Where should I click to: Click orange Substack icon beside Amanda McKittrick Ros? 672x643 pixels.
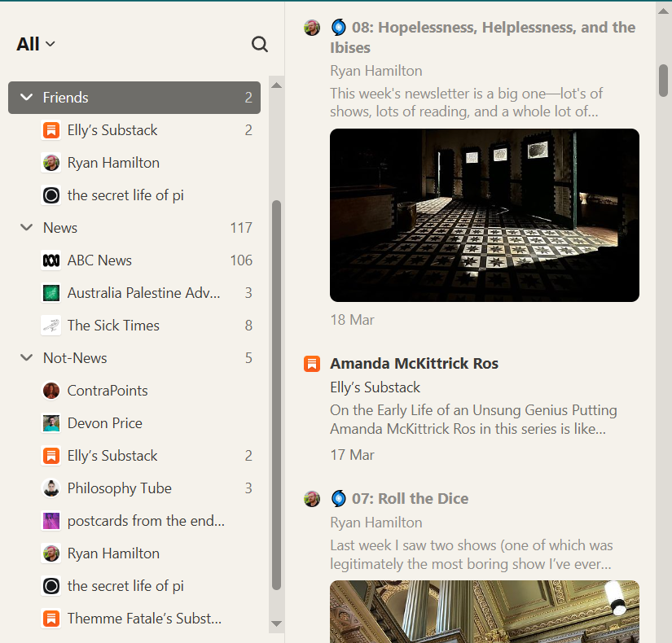pyautogui.click(x=312, y=364)
